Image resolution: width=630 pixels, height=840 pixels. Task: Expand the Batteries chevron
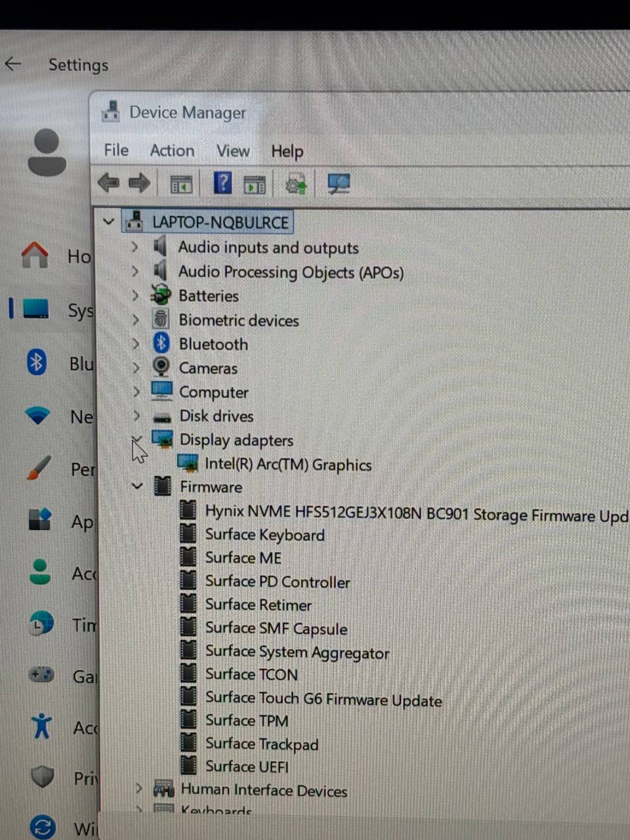click(135, 295)
